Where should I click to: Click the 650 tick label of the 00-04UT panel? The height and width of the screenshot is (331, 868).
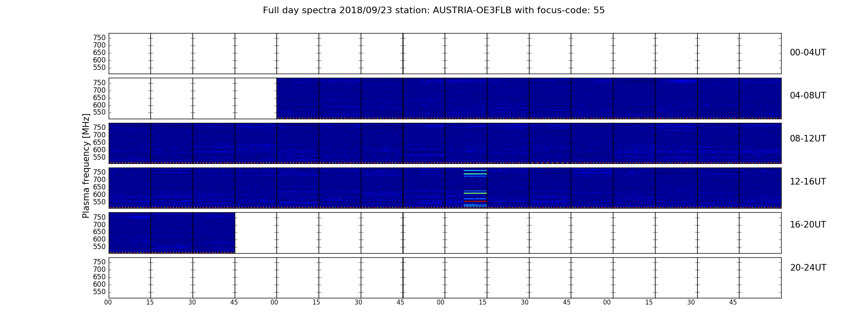99,53
